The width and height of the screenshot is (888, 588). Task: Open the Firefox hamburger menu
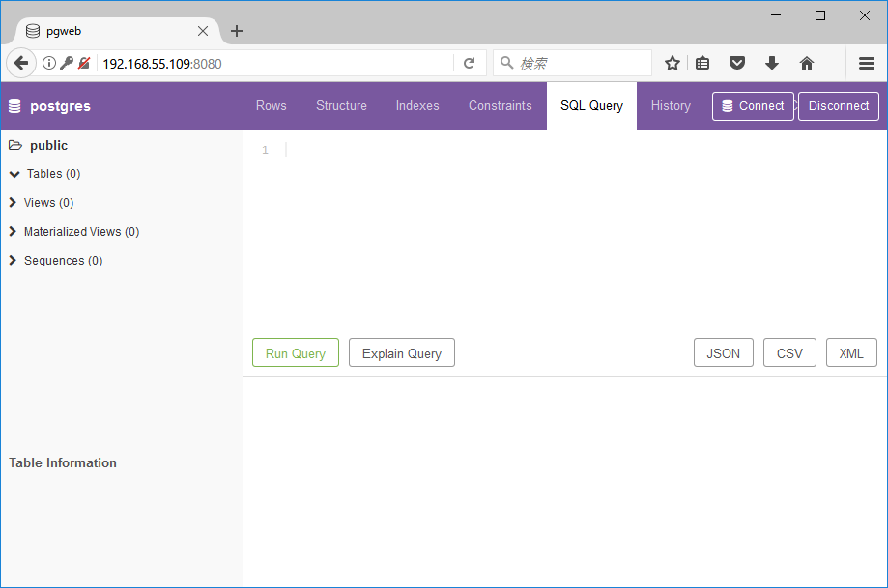click(867, 62)
